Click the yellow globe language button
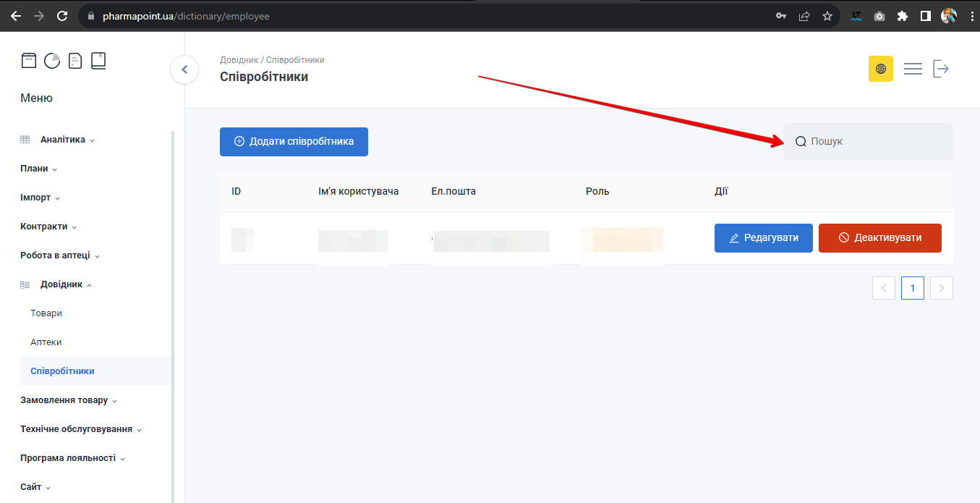Screen dimensions: 980x503 [x=880, y=69]
